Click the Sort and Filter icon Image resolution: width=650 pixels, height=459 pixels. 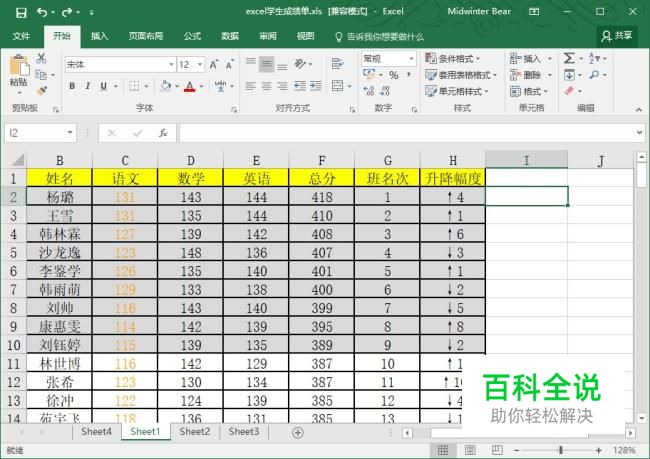(x=594, y=58)
